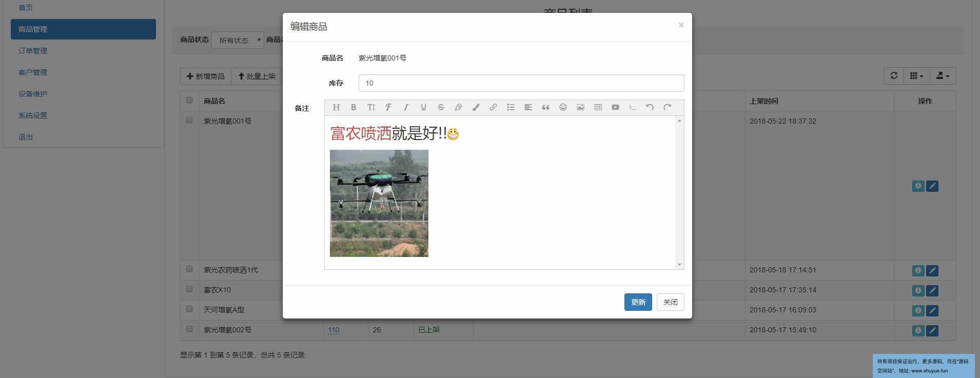
Task: Toggle italic formatting in editor
Action: (406, 107)
